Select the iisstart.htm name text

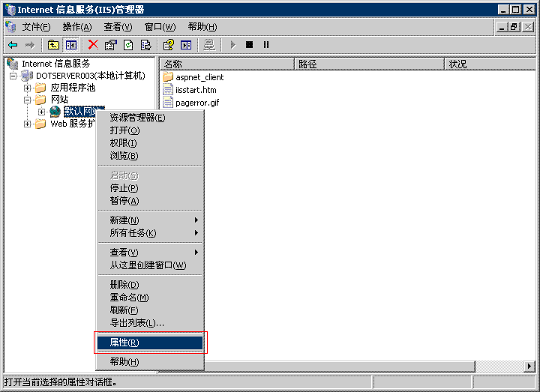(x=196, y=90)
